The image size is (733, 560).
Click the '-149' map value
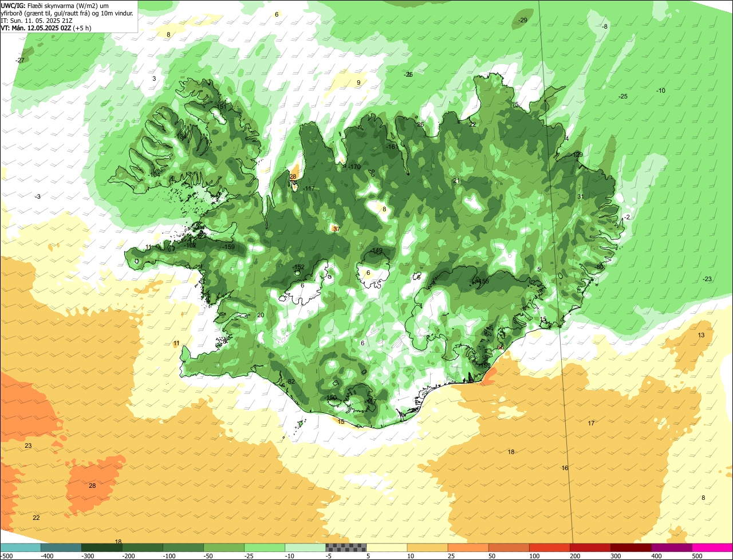pyautogui.click(x=377, y=250)
